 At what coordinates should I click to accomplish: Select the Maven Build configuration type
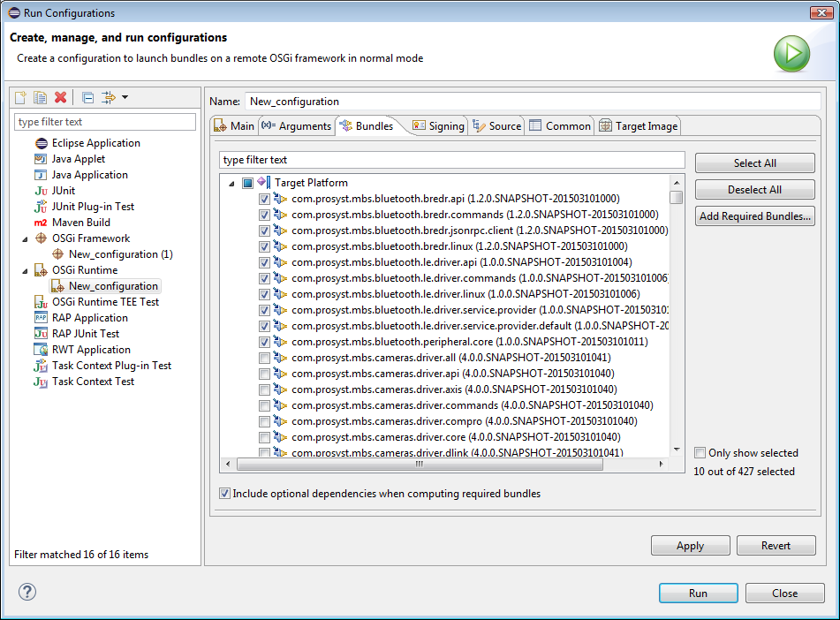click(80, 223)
